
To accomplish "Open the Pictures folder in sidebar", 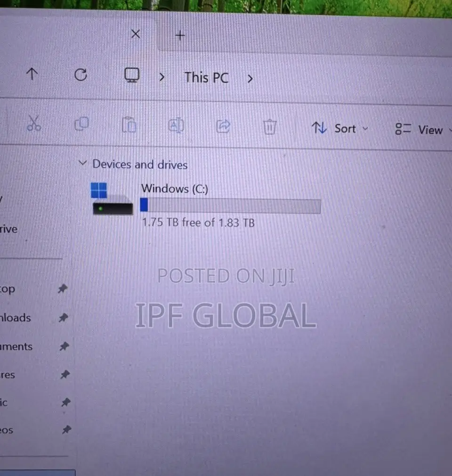I will (x=7, y=375).
